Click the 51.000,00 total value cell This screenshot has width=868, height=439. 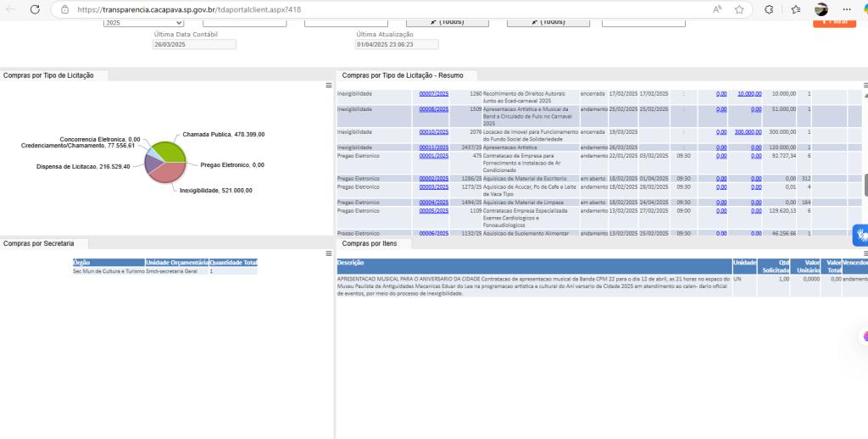780,116
